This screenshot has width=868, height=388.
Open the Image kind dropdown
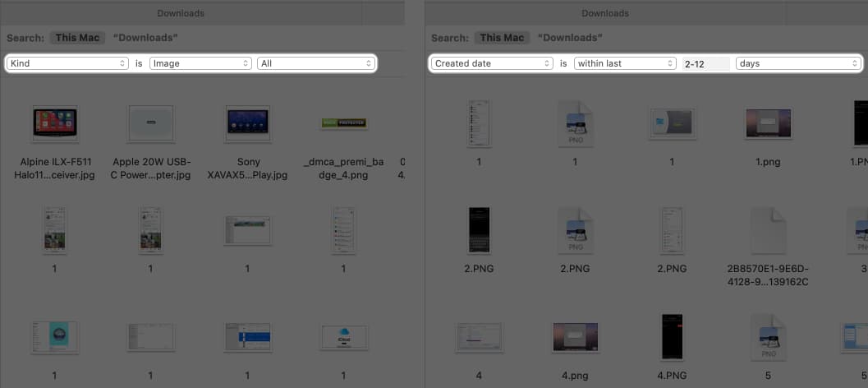coord(200,63)
